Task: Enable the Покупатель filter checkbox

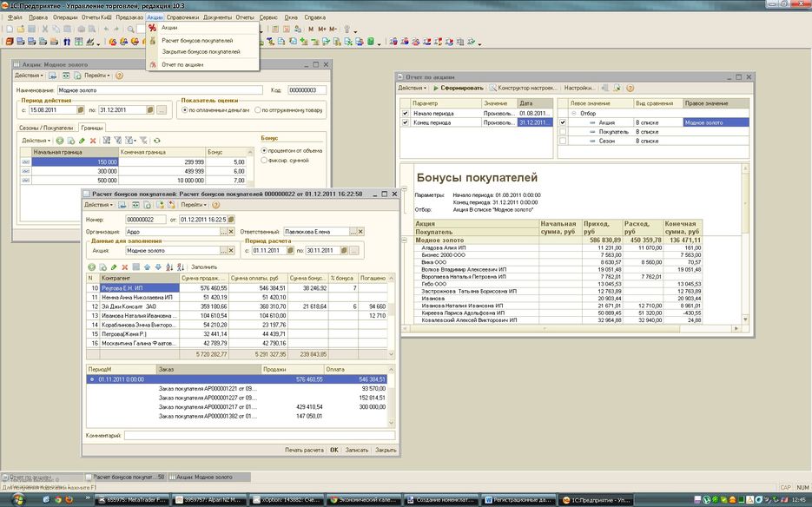Action: pyautogui.click(x=563, y=132)
